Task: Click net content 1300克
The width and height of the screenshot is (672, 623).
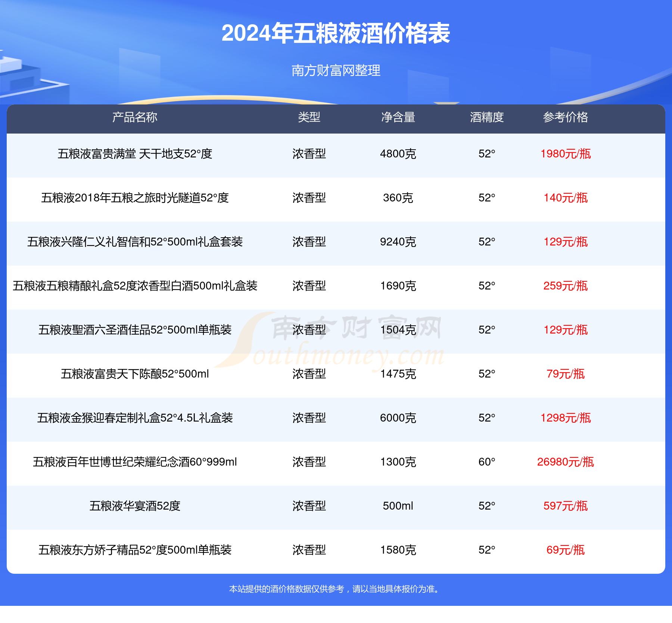Action: tap(398, 462)
